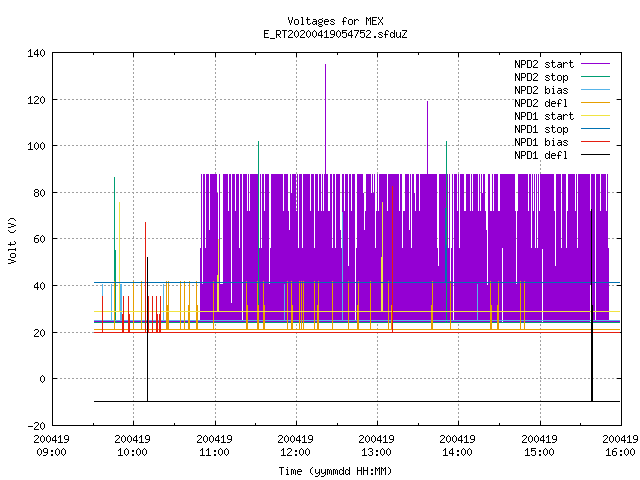Click the dark blue NPD1 stop legend line
640x480 pixels.
coord(595,129)
